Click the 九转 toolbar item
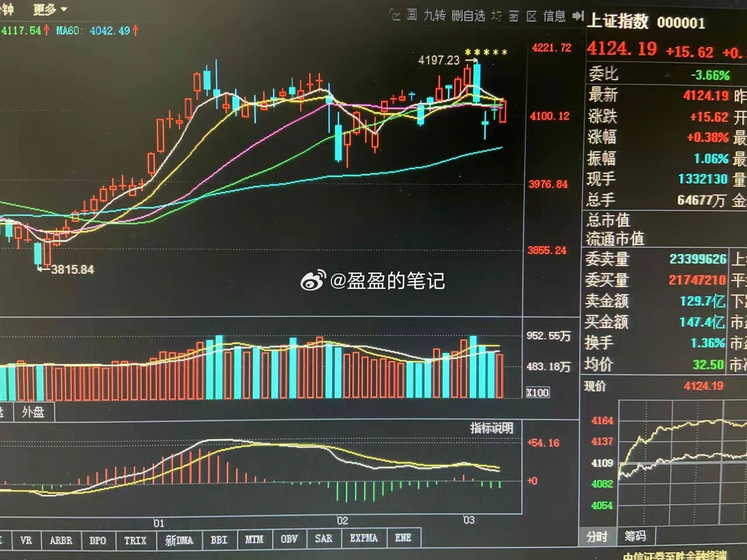Screen dimensions: 747x560 434,15
